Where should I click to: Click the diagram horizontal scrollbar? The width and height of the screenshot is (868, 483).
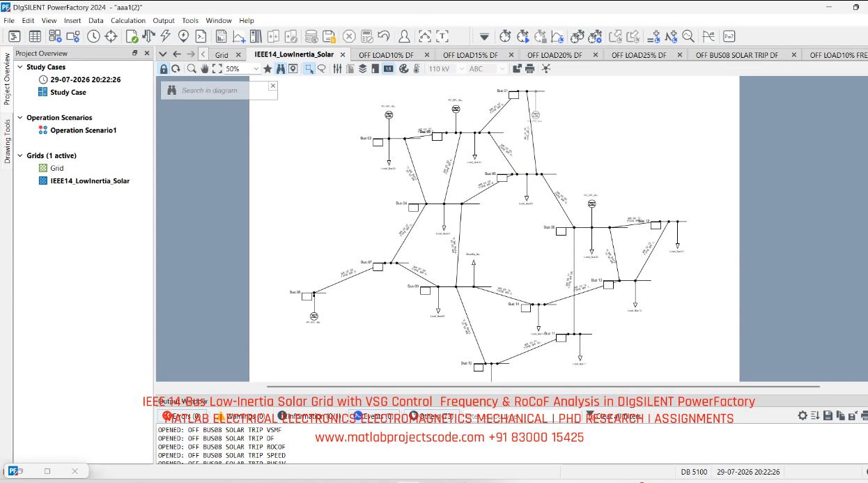point(543,386)
